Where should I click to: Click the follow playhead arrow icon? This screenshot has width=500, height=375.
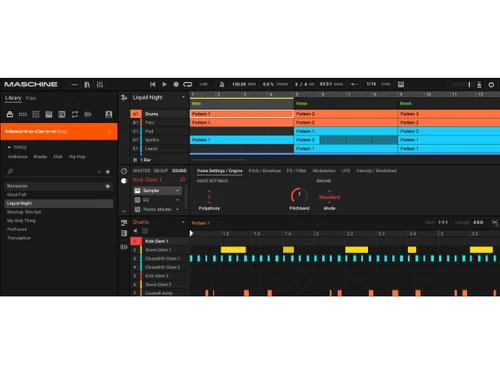354,84
